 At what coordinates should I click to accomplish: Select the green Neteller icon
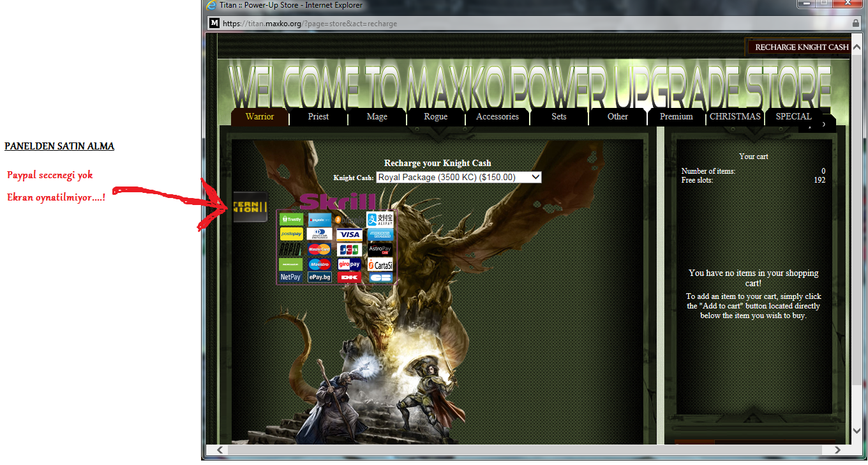290,264
